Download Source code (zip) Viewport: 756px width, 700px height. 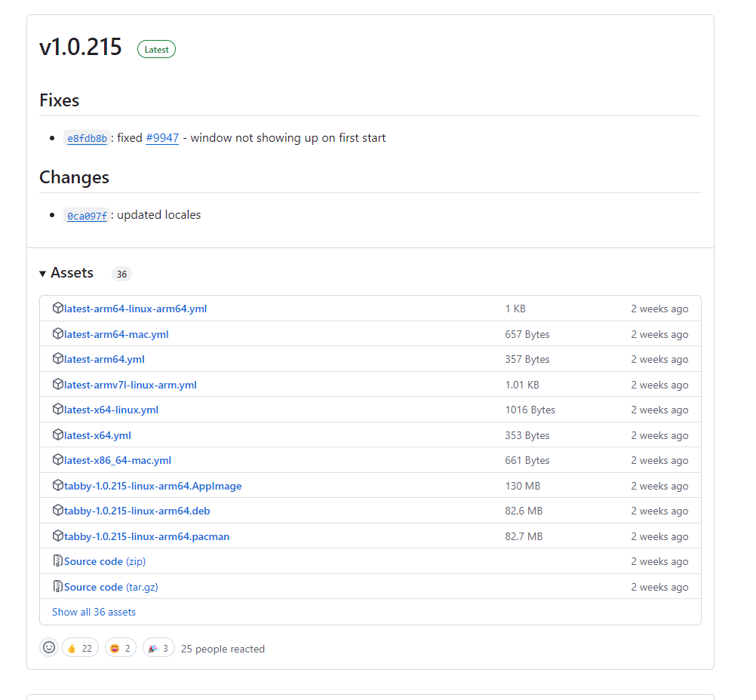pos(105,562)
